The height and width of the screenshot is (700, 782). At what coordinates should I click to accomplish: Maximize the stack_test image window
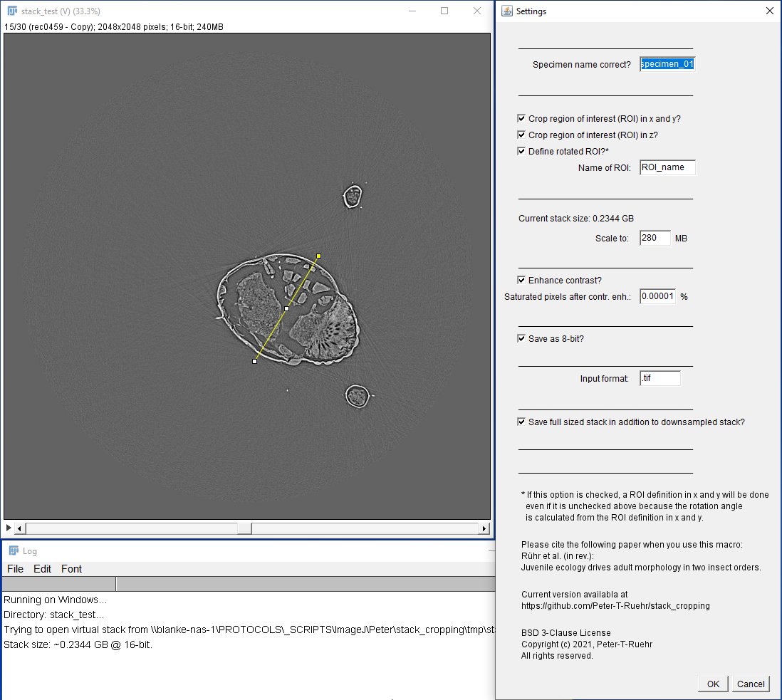(444, 11)
